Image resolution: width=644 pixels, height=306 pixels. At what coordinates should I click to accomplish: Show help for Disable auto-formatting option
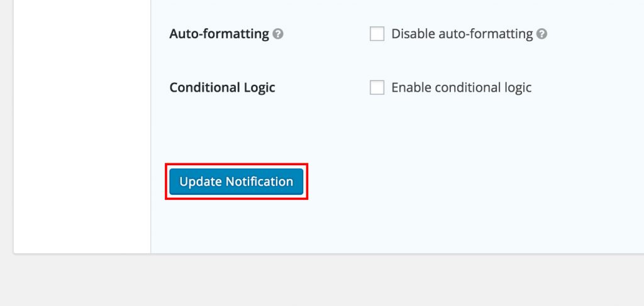[541, 34]
